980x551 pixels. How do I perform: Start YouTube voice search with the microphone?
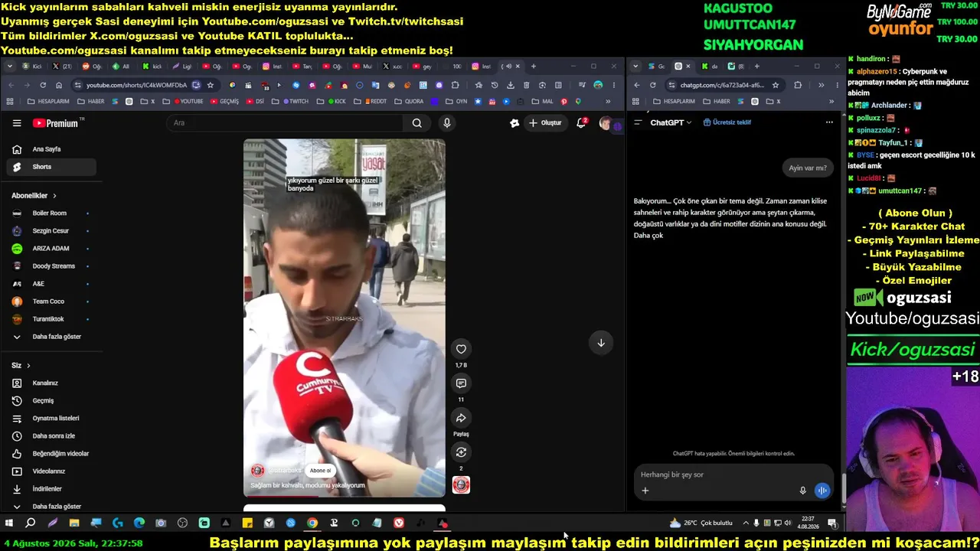click(447, 123)
